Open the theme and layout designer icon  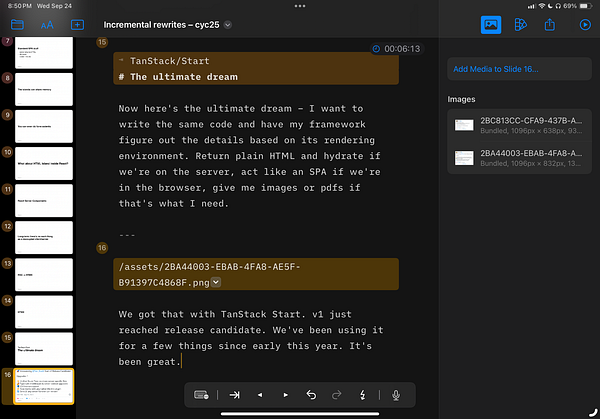[520, 25]
